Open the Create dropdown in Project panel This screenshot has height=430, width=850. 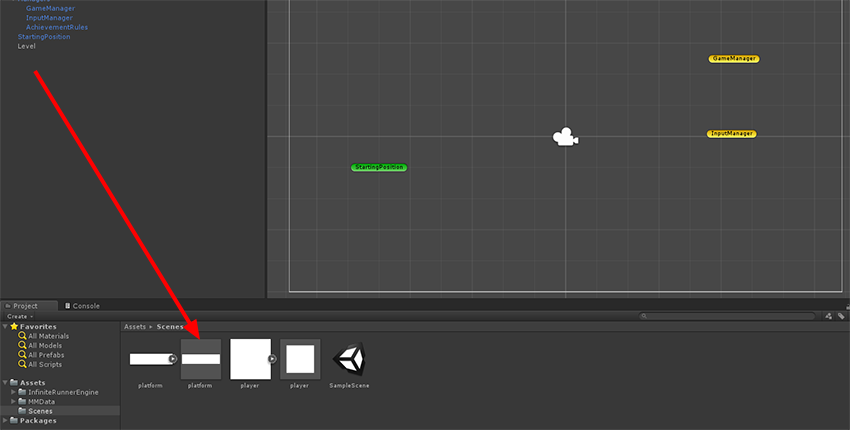pos(19,316)
